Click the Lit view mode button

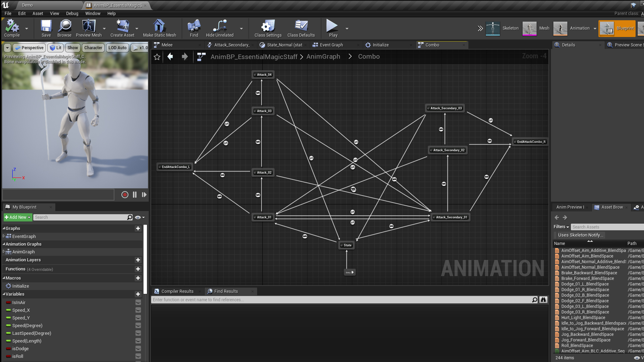tap(56, 48)
